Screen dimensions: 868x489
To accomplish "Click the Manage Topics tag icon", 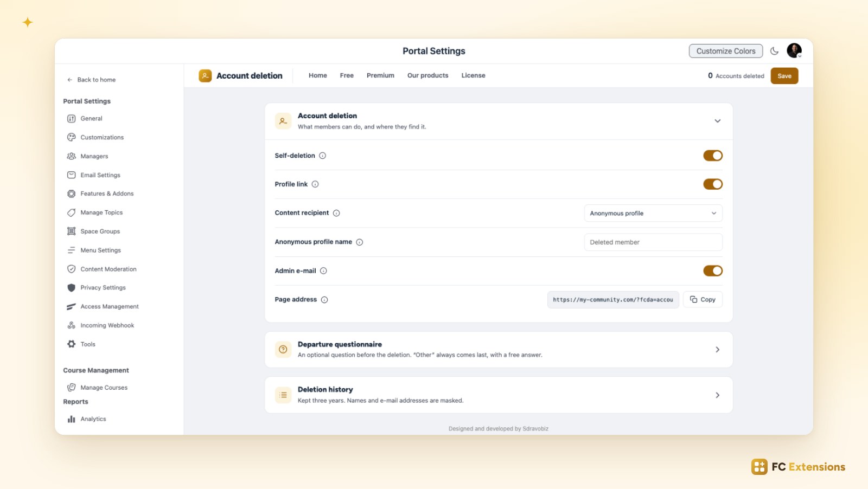I will 71,213.
